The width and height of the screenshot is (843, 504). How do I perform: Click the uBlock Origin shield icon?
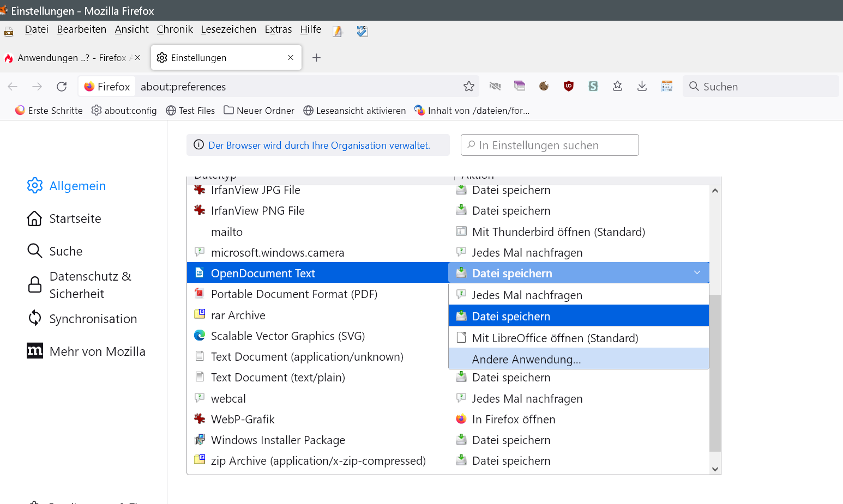pyautogui.click(x=568, y=86)
